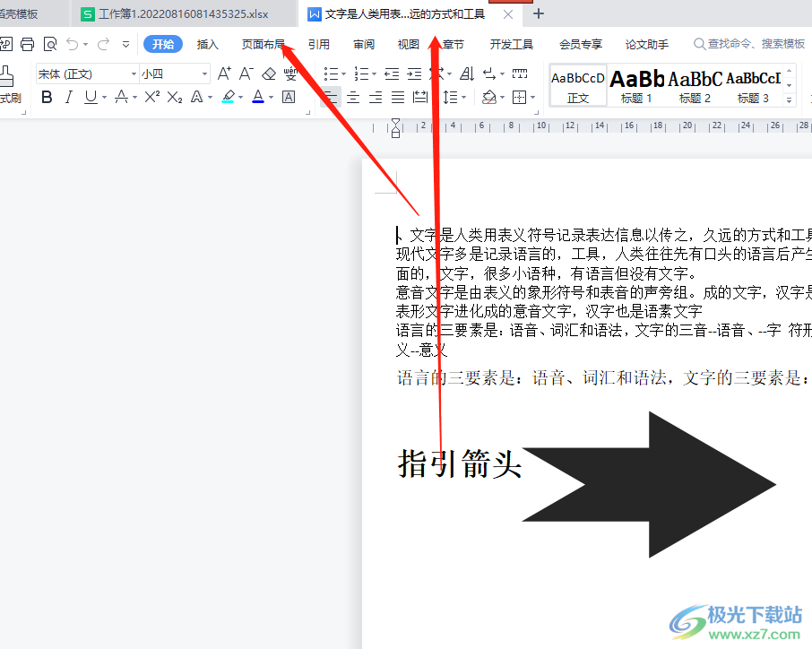This screenshot has width=812, height=649.
Task: Increase font size with A+ icon
Action: tap(224, 74)
